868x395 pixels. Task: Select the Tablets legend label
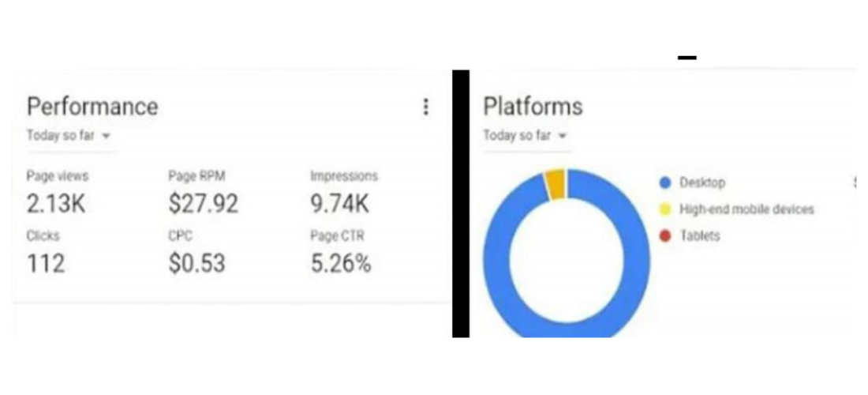click(x=700, y=236)
